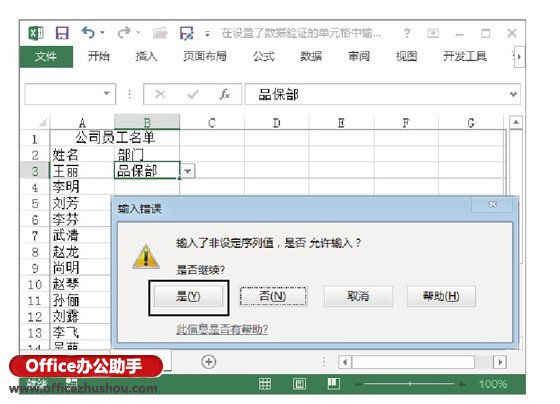Select the 数据 ribbon tab
This screenshot has width=560, height=404.
pyautogui.click(x=311, y=56)
